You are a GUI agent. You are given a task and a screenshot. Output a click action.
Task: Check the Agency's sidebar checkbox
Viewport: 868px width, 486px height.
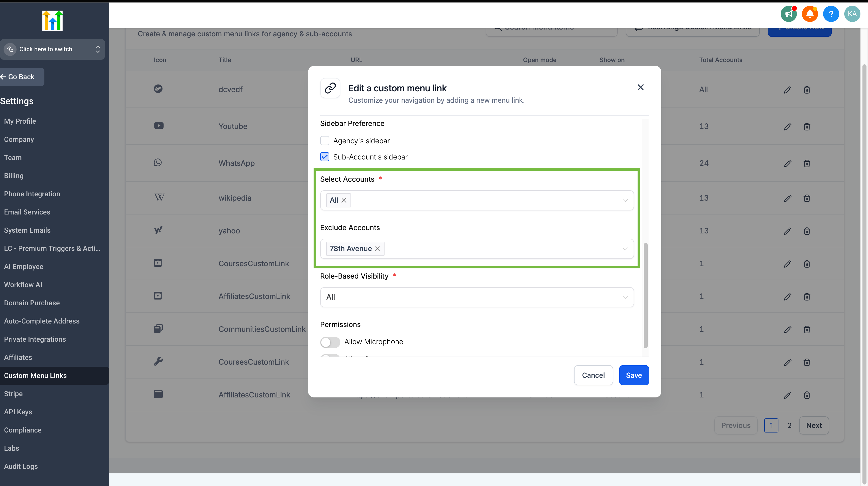324,141
